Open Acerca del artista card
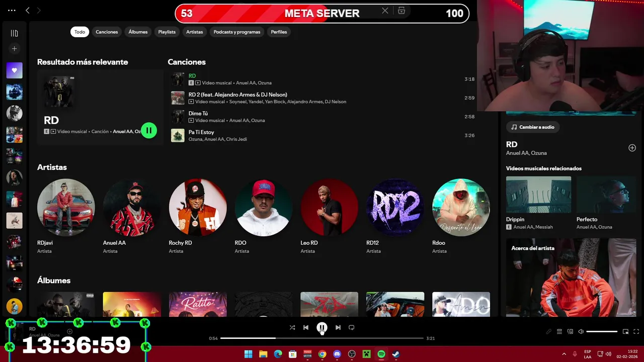This screenshot has width=644, height=362. coord(572,278)
